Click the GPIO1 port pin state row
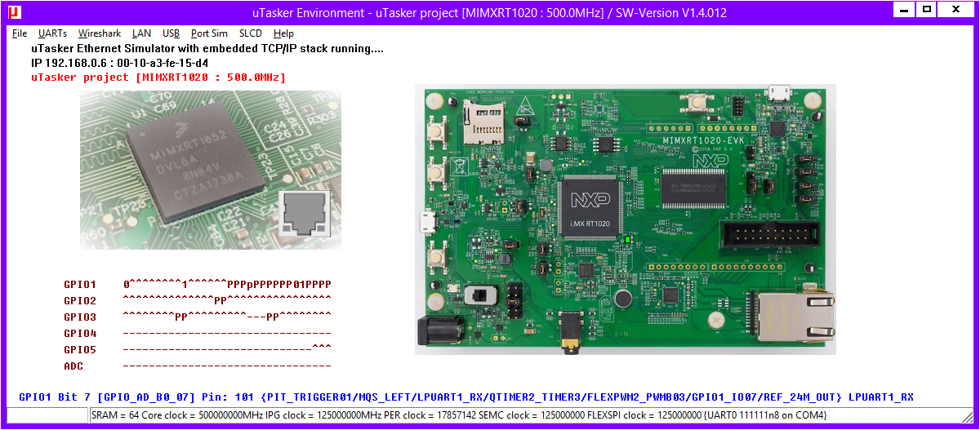This screenshot has width=980, height=430. pyautogui.click(x=227, y=285)
